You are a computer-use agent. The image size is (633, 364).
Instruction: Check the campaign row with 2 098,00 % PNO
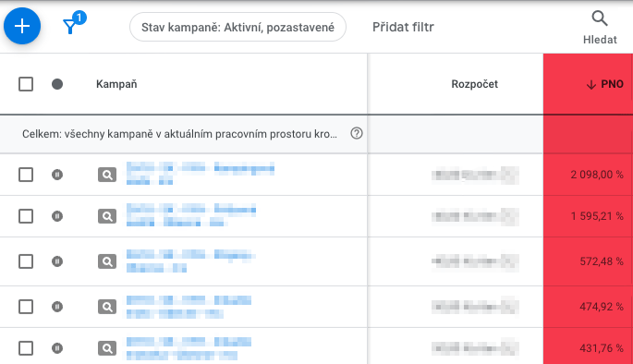click(26, 175)
